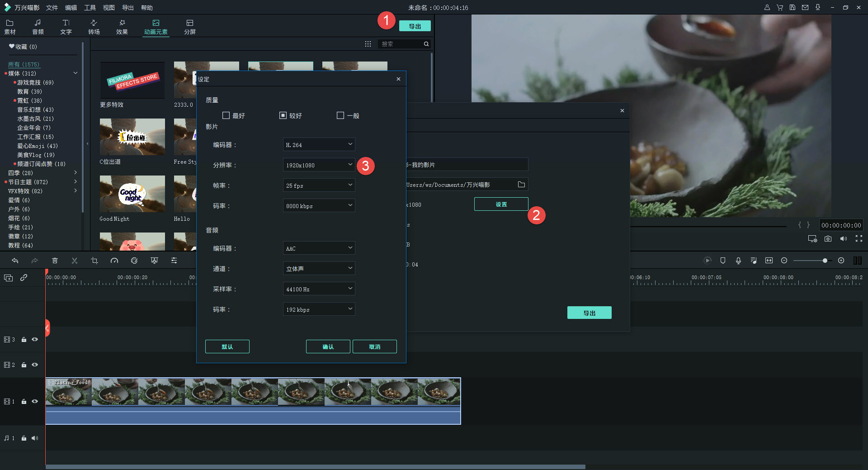
Task: Click the undo arrow in timeline toolbar
Action: click(x=15, y=261)
